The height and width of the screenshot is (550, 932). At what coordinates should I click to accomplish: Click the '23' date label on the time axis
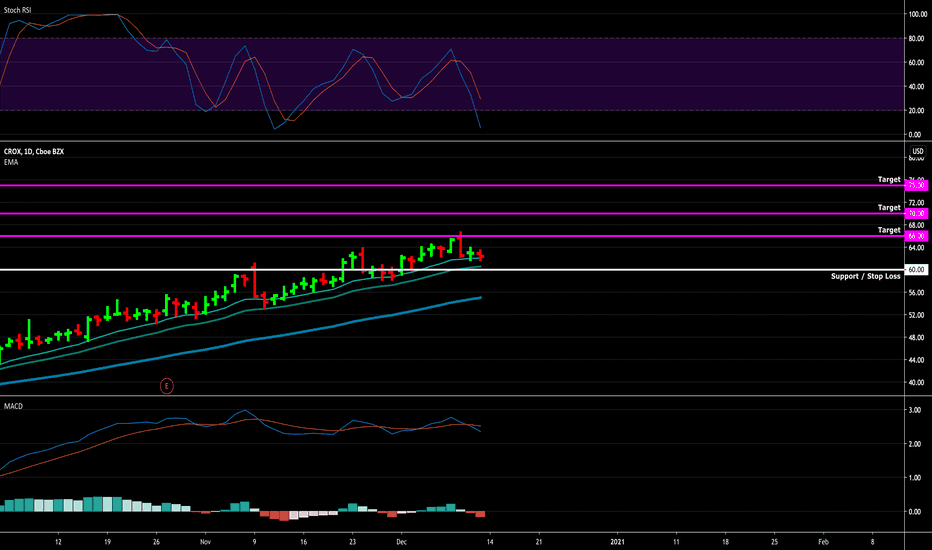(x=352, y=542)
